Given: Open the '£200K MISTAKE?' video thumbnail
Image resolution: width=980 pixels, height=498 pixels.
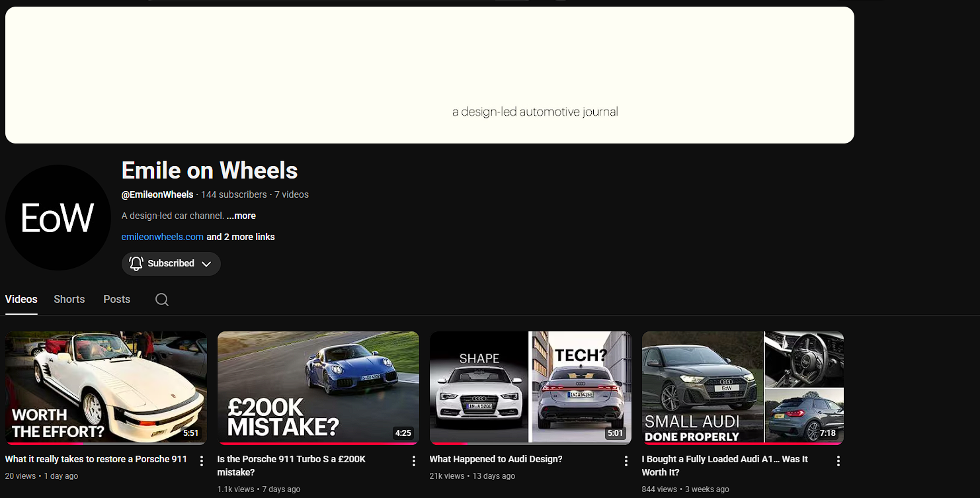Looking at the screenshot, I should pyautogui.click(x=318, y=388).
